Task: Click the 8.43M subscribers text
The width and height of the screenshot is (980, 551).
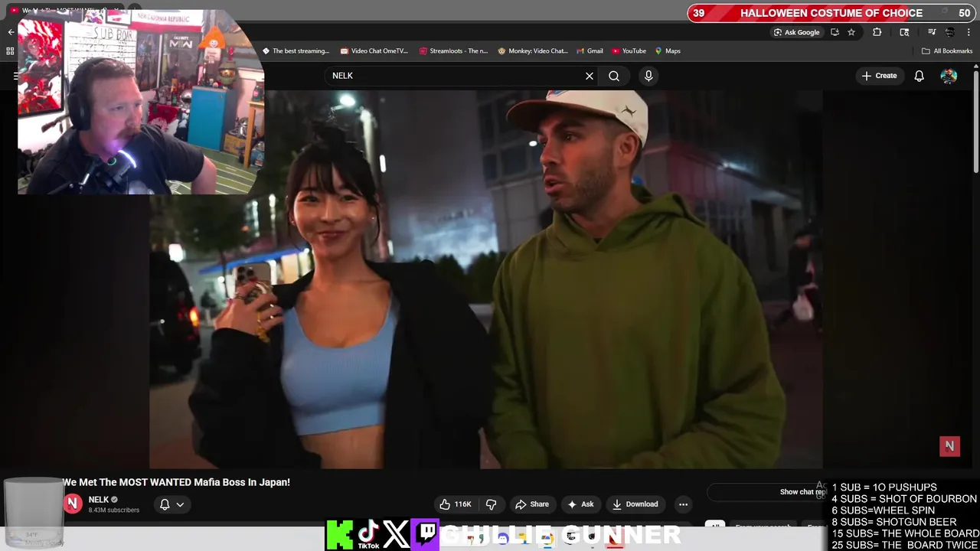Action: pos(114,510)
